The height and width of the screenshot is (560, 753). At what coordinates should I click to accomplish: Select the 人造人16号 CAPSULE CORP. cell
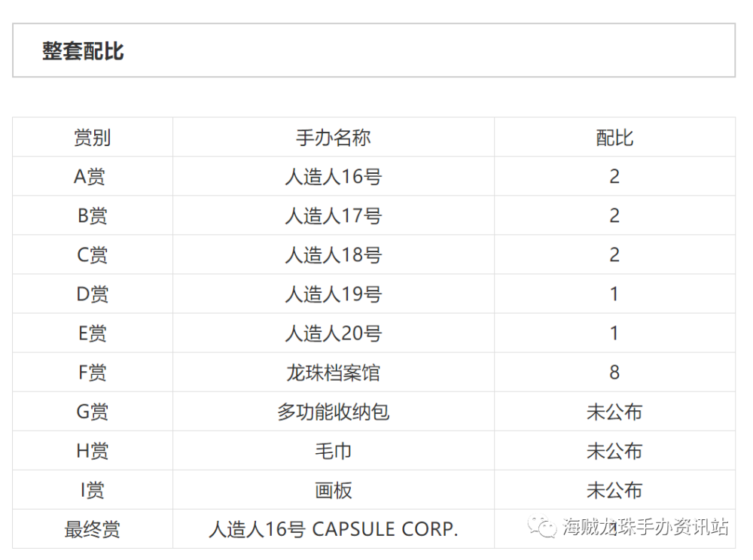[x=333, y=529]
